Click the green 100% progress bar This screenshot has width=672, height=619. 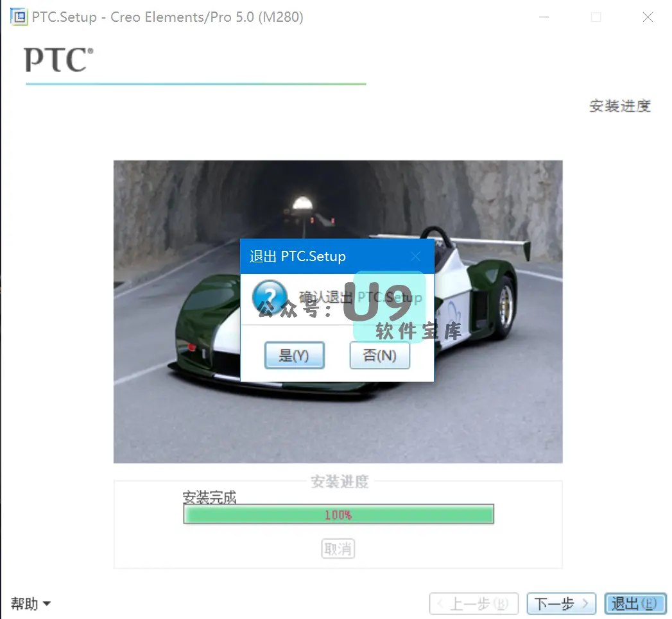pyautogui.click(x=339, y=514)
